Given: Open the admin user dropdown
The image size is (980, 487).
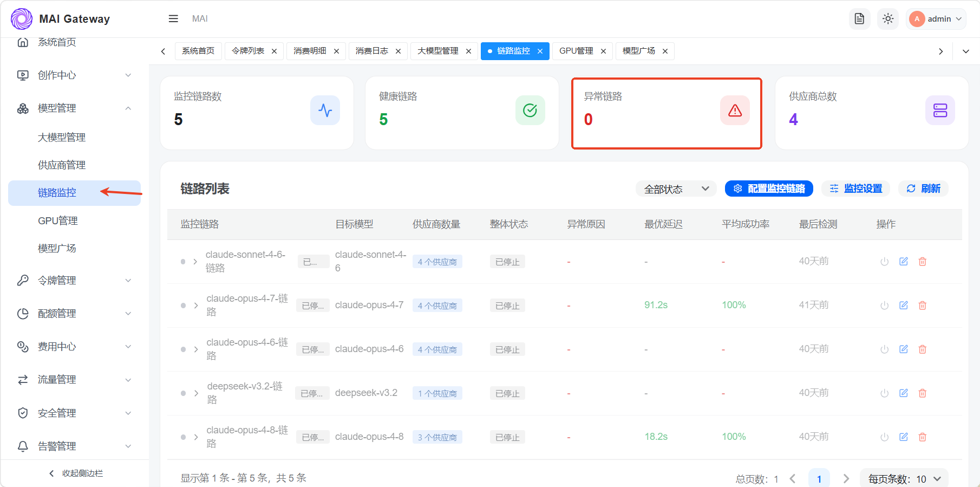Looking at the screenshot, I should pos(936,19).
